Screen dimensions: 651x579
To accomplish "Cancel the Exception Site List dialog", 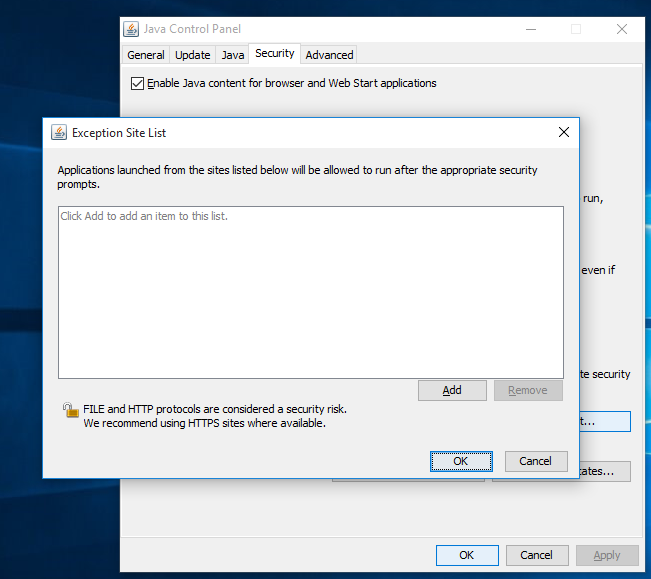I will click(536, 462).
